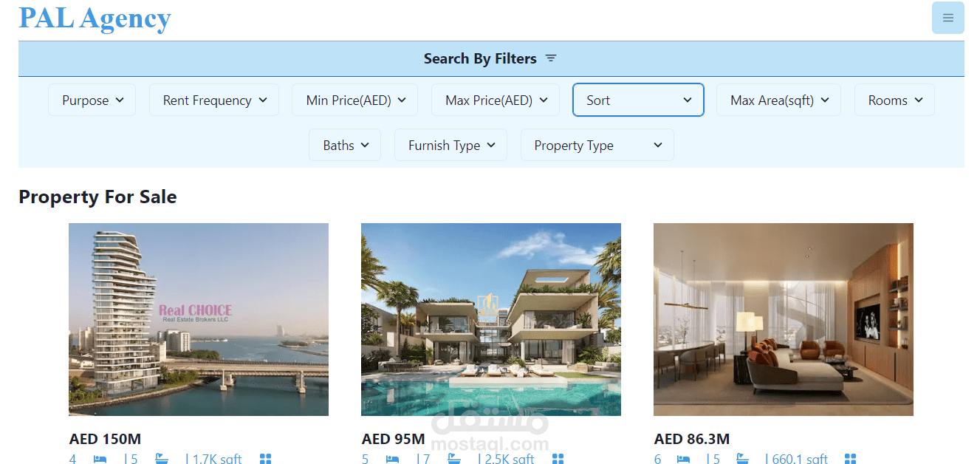Viewport: 980px width, 464px height.
Task: Click bed icon under AED 150M listing
Action: tap(100, 460)
